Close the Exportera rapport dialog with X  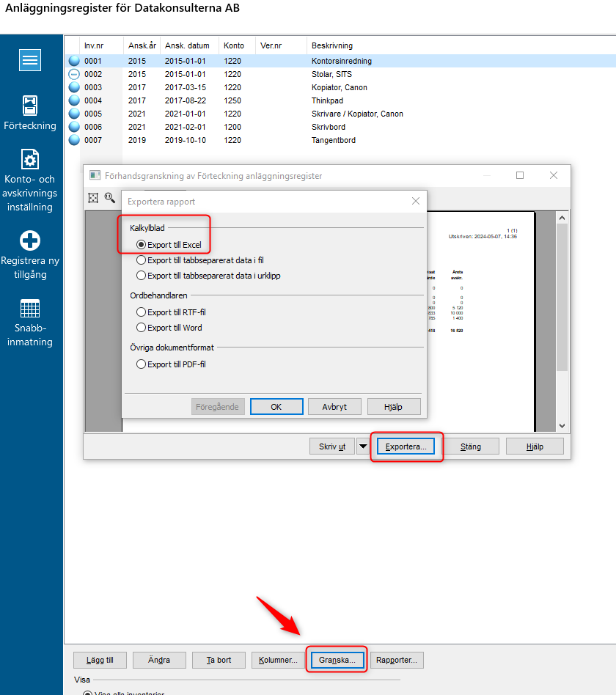point(416,201)
